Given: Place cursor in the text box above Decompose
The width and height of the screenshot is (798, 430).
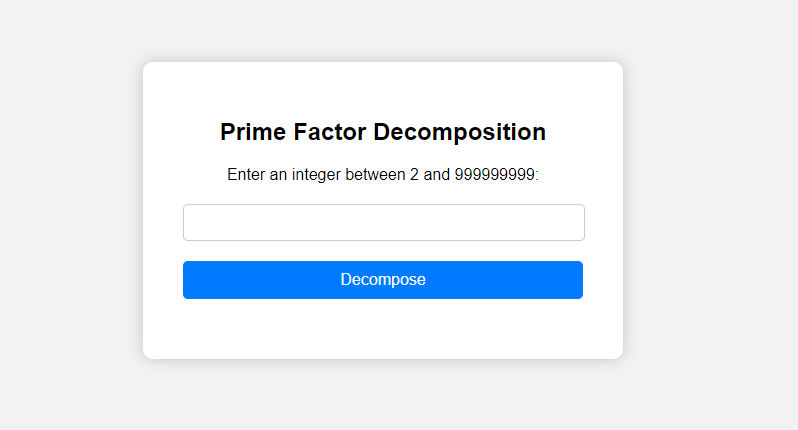Looking at the screenshot, I should 383,222.
